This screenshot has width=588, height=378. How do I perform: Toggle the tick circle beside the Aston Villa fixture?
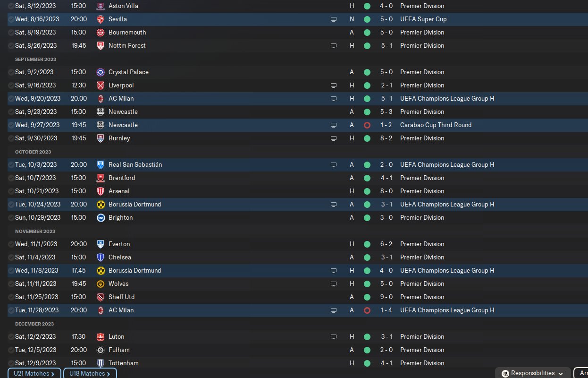pyautogui.click(x=11, y=6)
